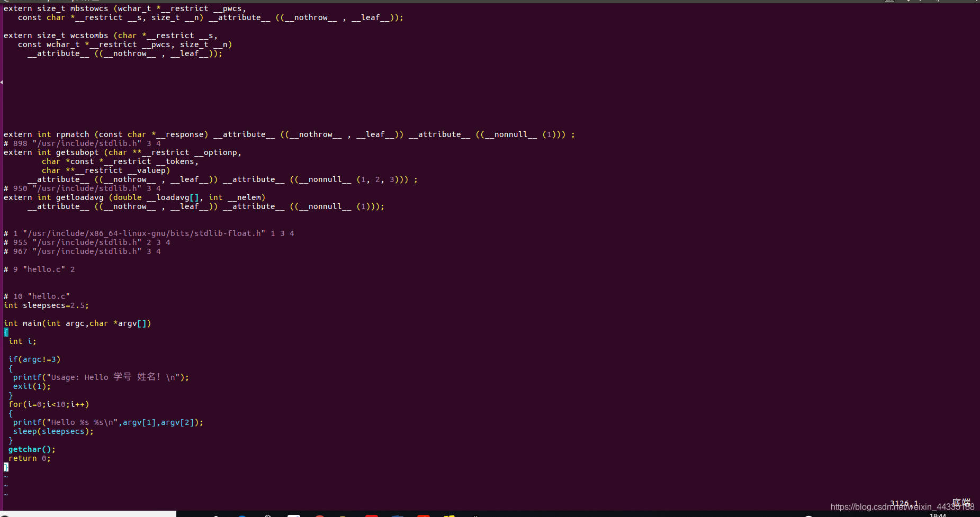Click the '# 967 "/usr/include/stdlib.h" 3 4' line
The image size is (980, 517).
(x=82, y=251)
